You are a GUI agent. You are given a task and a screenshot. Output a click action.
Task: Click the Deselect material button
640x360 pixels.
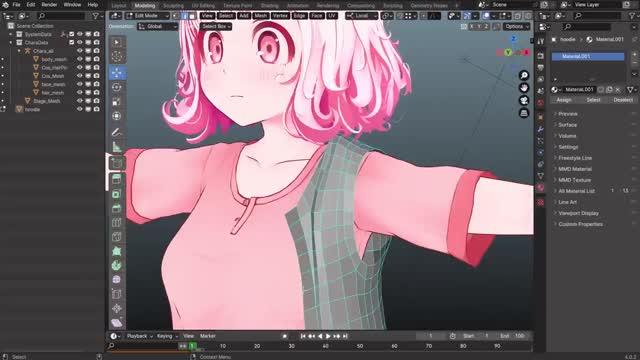tap(622, 100)
